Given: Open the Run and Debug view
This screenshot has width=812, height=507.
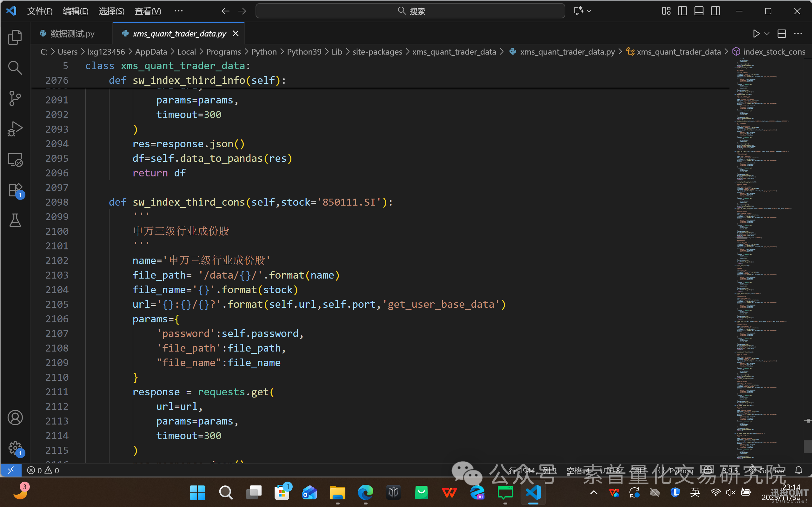Looking at the screenshot, I should (15, 129).
